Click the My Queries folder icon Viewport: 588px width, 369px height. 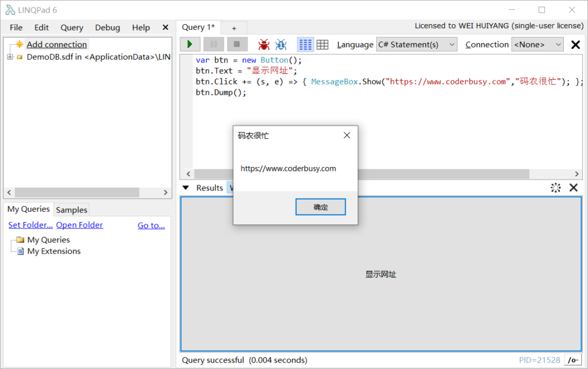tap(20, 240)
